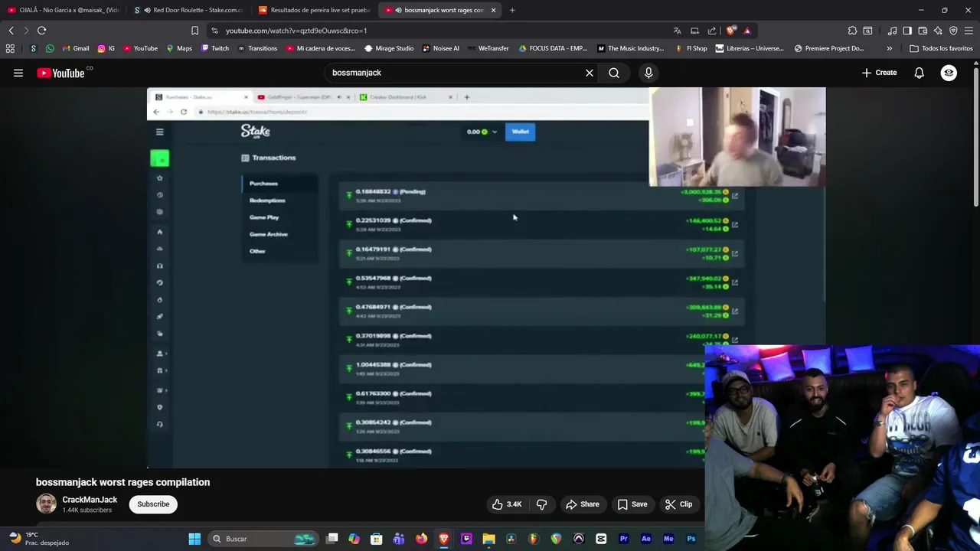Create a Clip of the video

coord(678,504)
